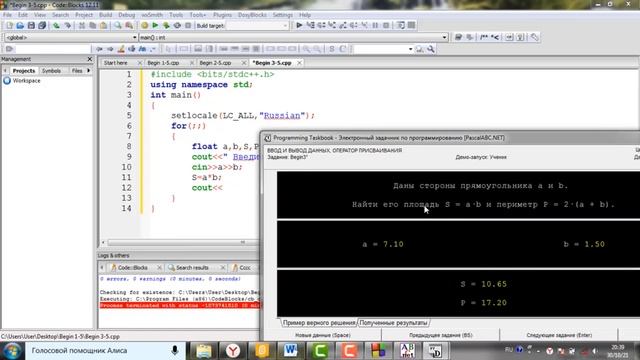Screen dimensions: 640x360
Task: Click the Save all files icon
Action: coord(42,25)
